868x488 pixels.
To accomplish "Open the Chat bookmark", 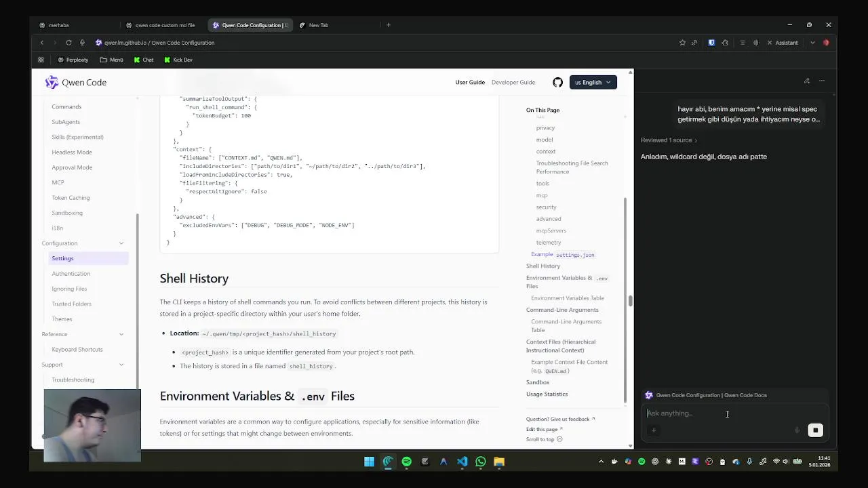I will (x=143, y=60).
